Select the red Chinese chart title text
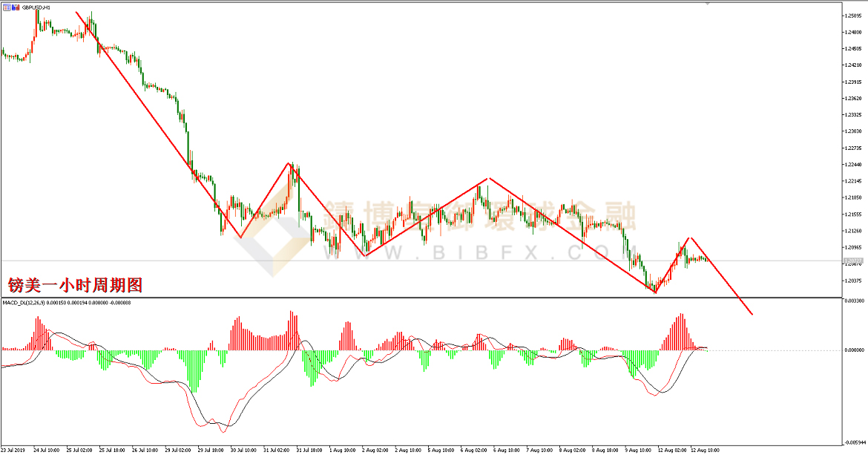 74,285
